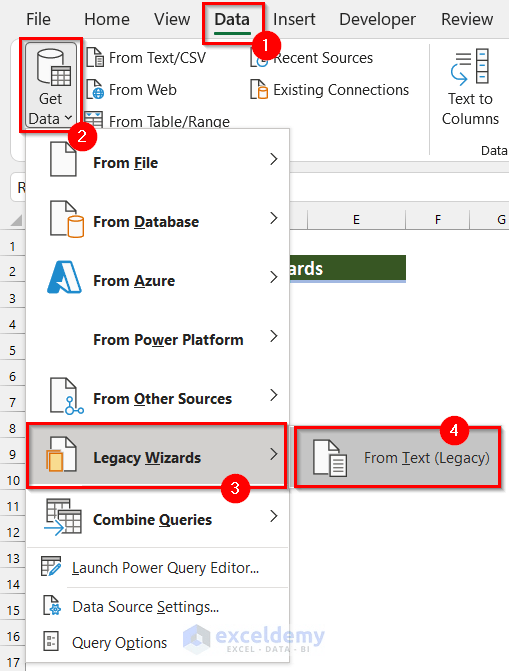This screenshot has width=509, height=671.
Task: Click the Azure logo icon
Action: pyautogui.click(x=64, y=277)
